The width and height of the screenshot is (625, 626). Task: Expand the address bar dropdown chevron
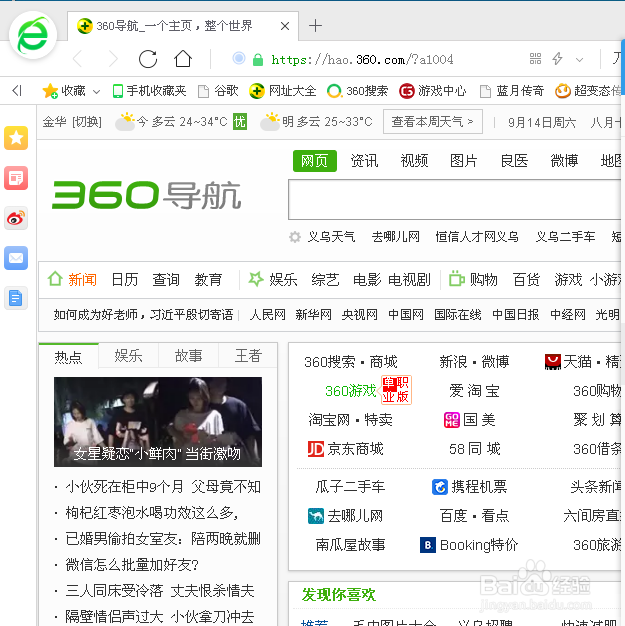[579, 60]
